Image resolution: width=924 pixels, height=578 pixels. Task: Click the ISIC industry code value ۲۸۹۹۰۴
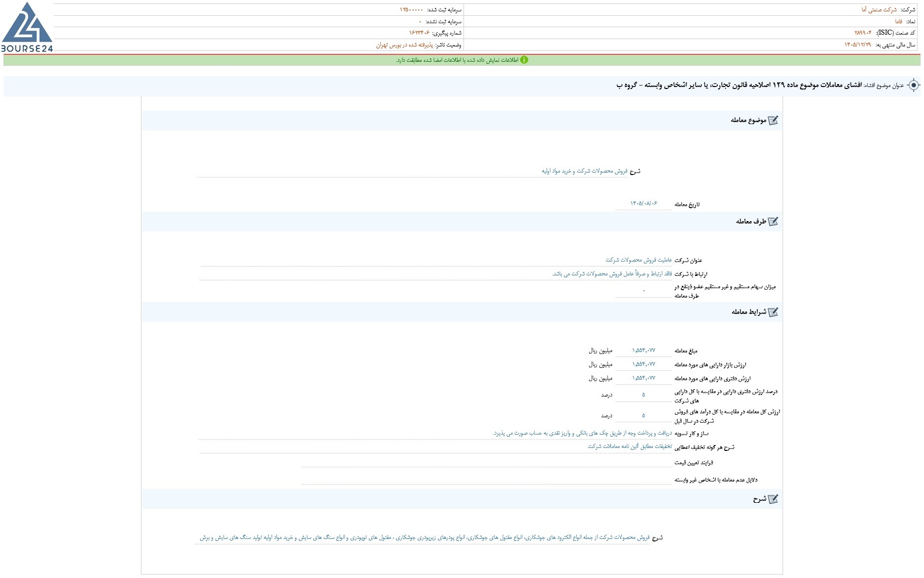tap(863, 33)
